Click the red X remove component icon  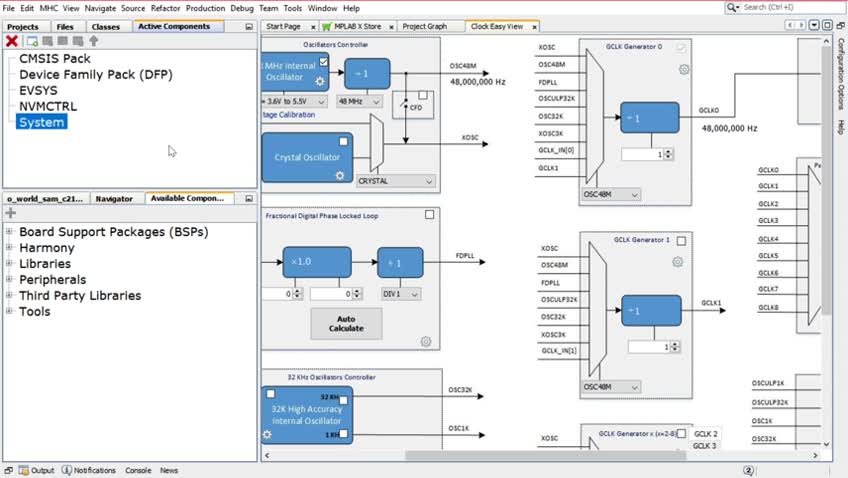pyautogui.click(x=12, y=41)
